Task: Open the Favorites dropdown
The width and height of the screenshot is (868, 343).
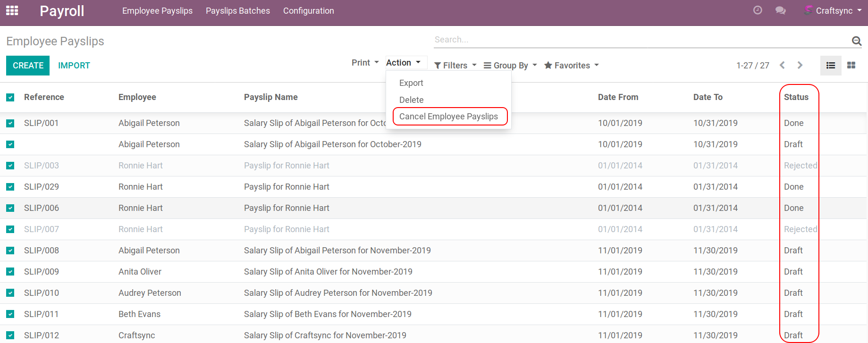Action: pos(571,66)
